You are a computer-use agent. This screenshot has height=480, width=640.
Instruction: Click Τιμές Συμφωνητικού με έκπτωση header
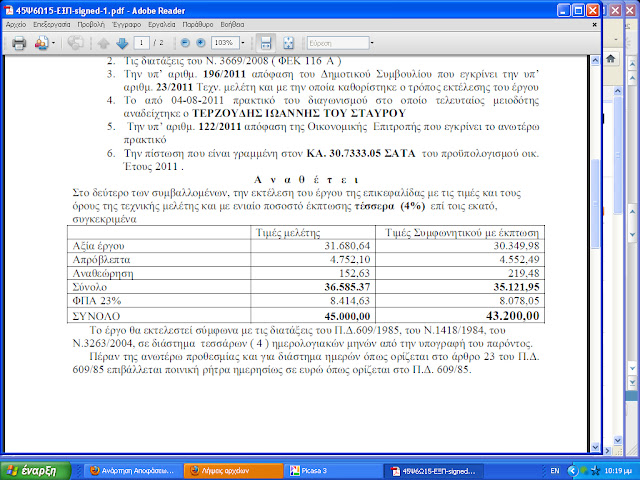click(x=462, y=233)
